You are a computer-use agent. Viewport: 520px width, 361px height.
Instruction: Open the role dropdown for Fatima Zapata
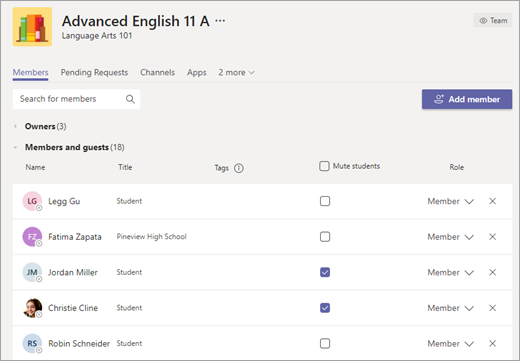tap(451, 237)
